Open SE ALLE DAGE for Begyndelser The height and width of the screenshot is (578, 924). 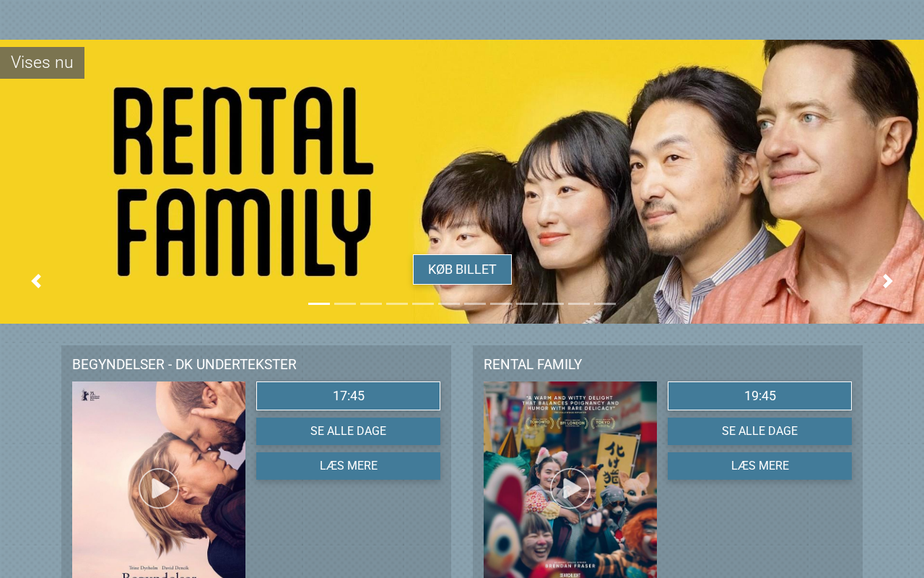click(x=348, y=431)
